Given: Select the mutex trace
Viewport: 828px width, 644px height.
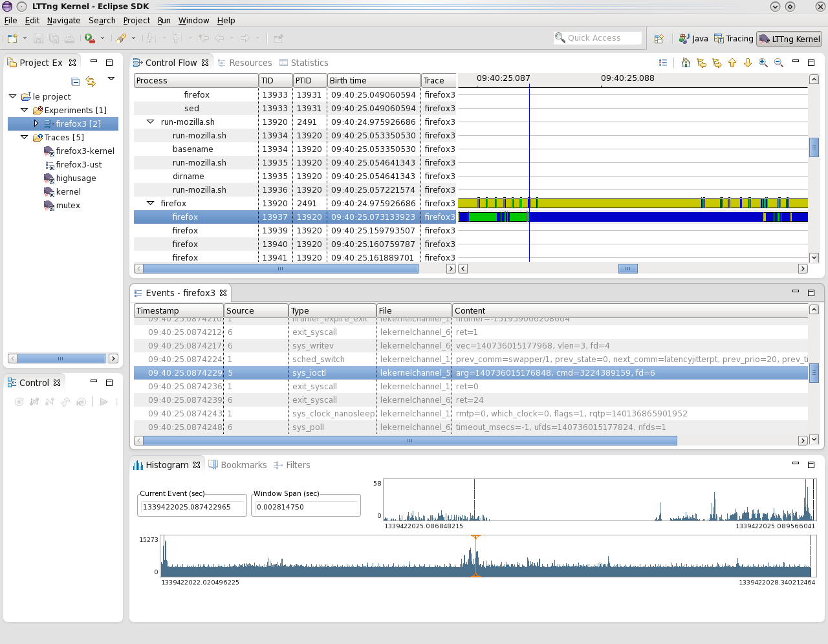Looking at the screenshot, I should (62, 205).
